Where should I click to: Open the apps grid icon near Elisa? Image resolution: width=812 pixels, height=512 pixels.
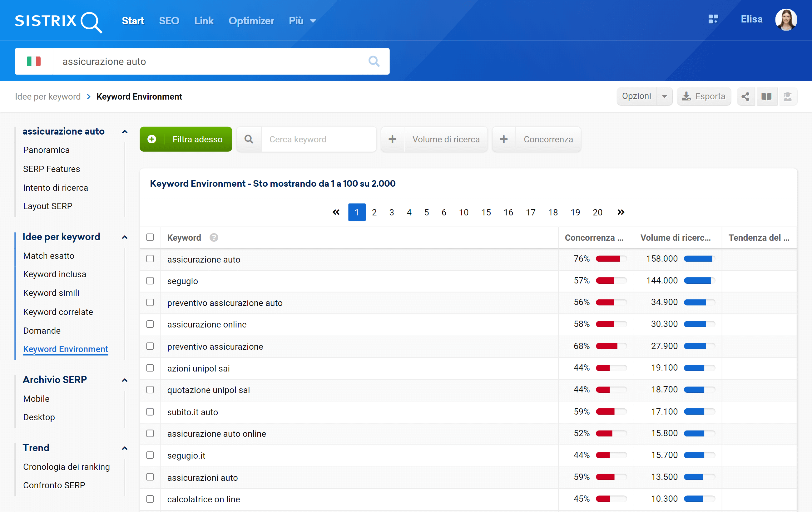(713, 19)
